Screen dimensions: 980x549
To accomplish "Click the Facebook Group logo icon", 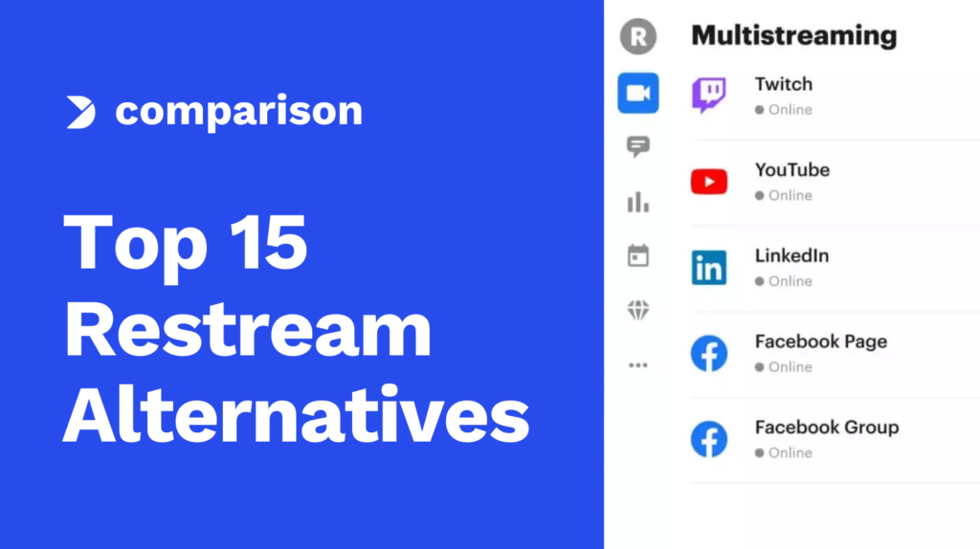I will (x=709, y=439).
